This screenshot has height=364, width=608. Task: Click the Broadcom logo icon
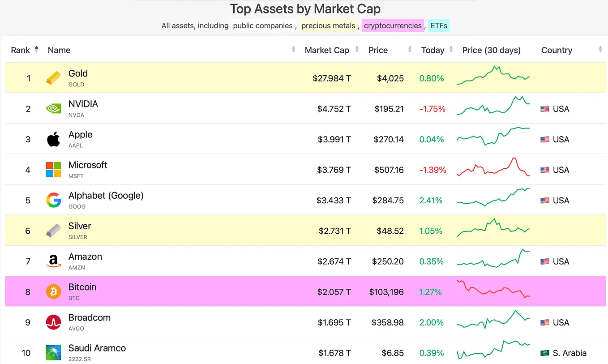(x=53, y=322)
